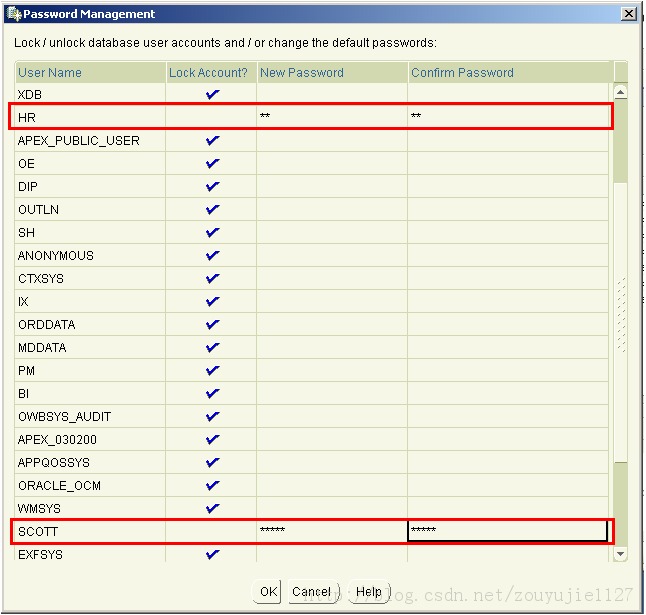Select the XDB user name

tap(30, 95)
